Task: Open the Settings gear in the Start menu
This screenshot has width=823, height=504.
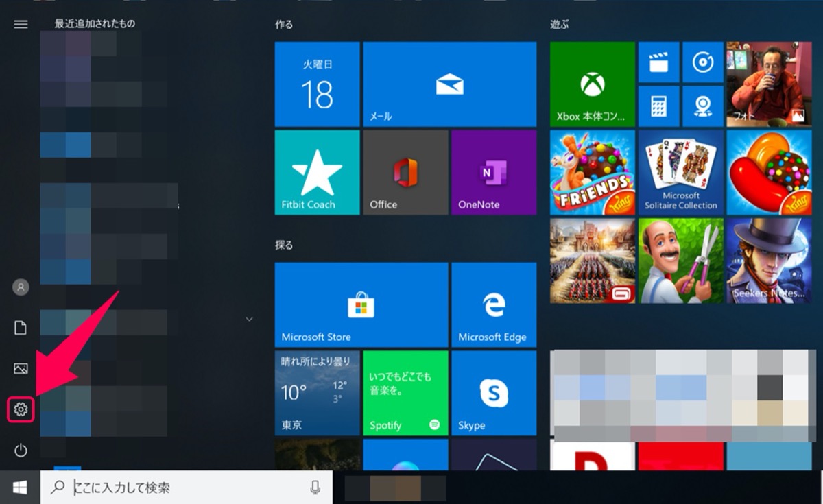Action: click(21, 410)
